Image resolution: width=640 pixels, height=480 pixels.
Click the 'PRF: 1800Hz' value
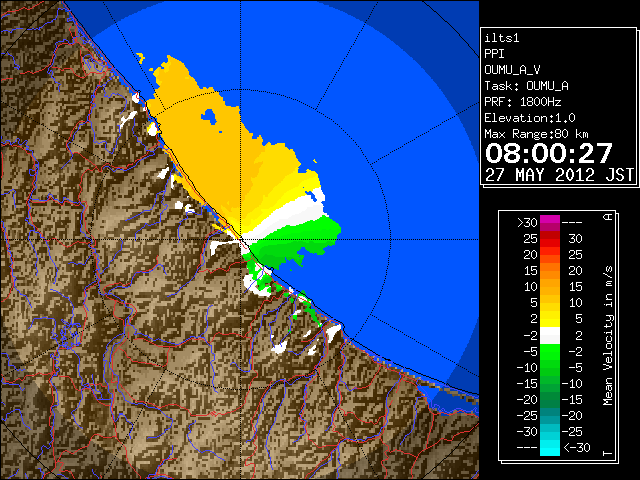pos(523,102)
